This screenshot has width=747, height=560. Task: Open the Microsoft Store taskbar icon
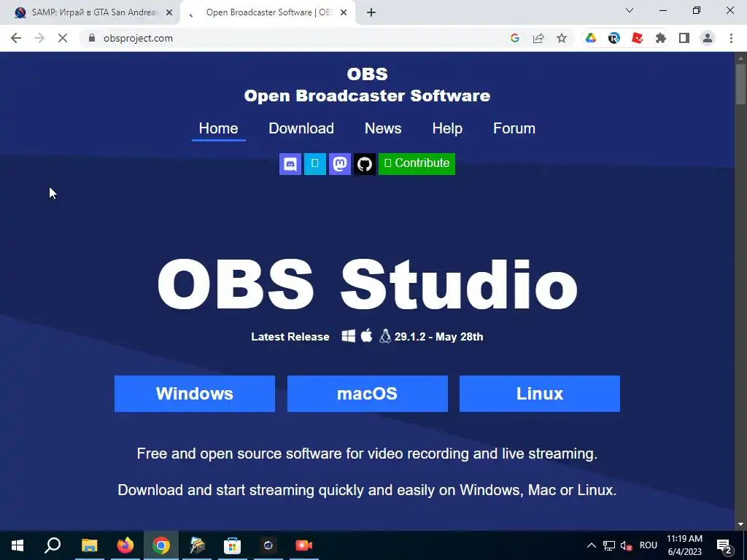pyautogui.click(x=233, y=545)
